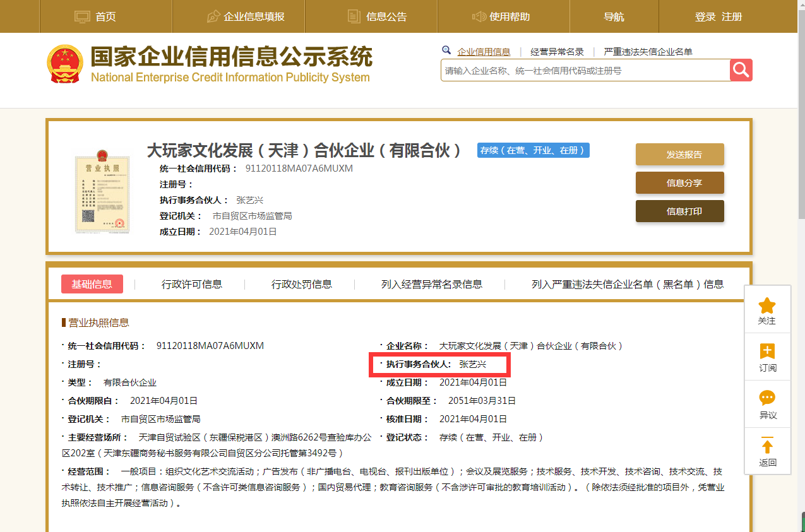This screenshot has height=532, width=805.
Task: Open the 行政处罚信息 tab
Action: pos(301,284)
